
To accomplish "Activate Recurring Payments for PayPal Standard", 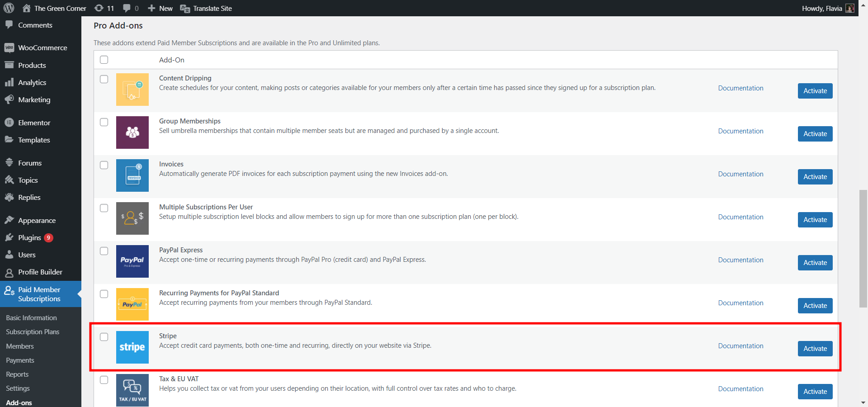I will 815,306.
